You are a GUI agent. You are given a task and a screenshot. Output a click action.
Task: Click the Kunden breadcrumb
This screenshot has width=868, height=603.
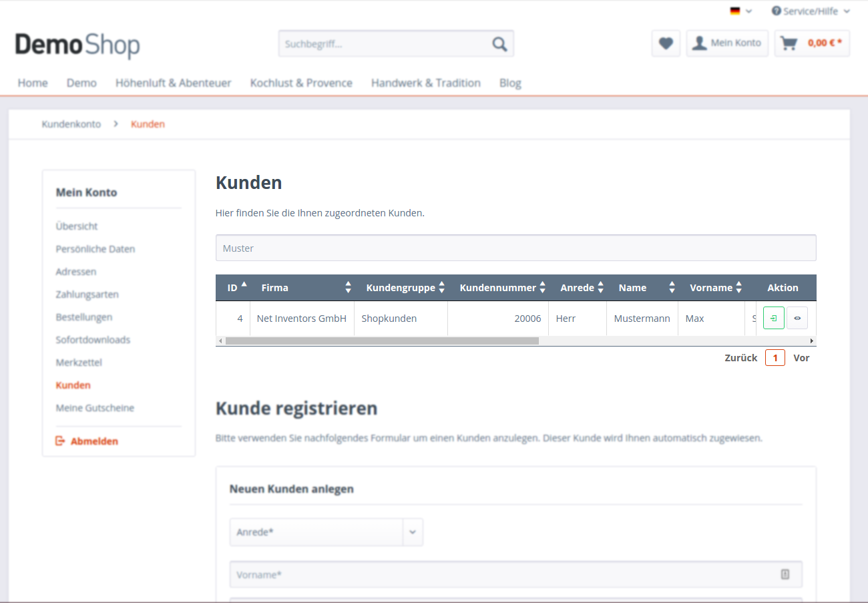coord(148,124)
